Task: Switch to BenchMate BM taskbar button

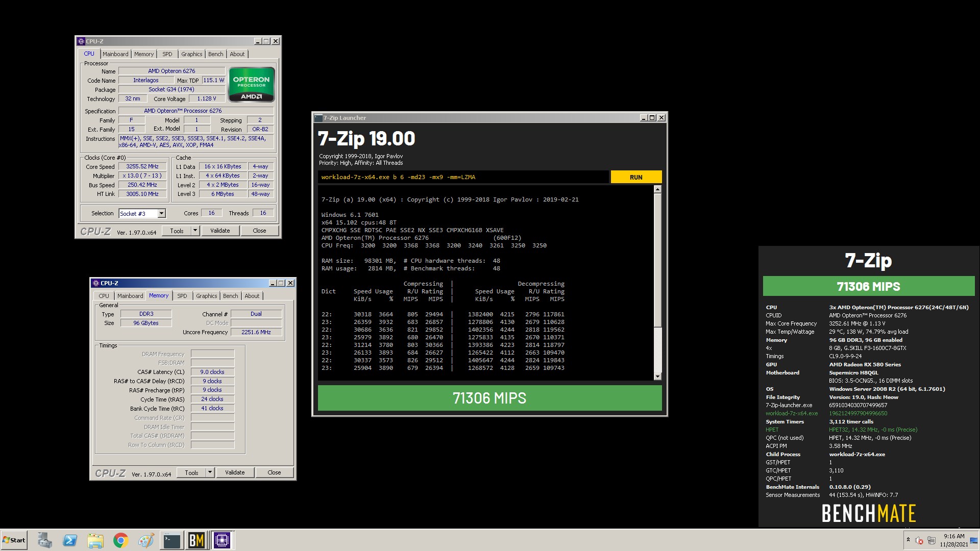Action: click(x=197, y=540)
